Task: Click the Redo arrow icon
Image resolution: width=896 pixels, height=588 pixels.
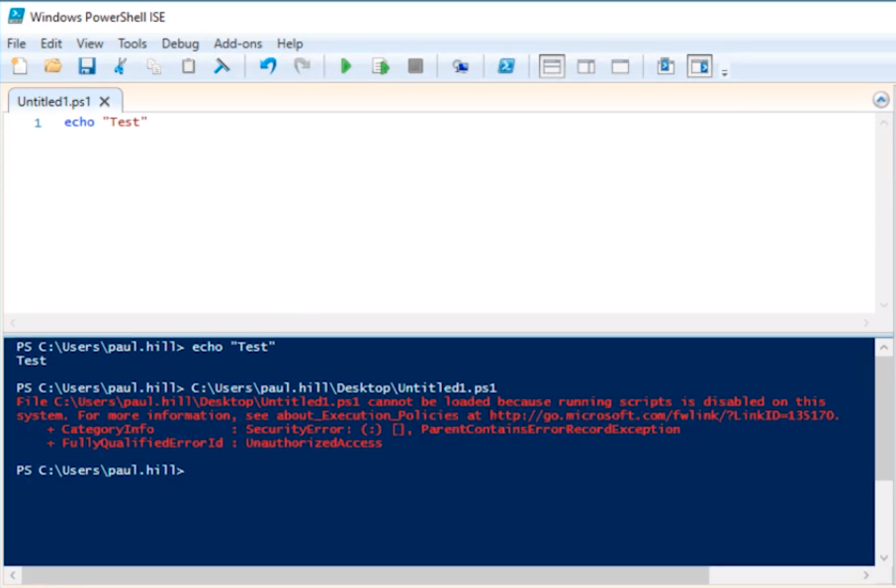Action: coord(302,66)
